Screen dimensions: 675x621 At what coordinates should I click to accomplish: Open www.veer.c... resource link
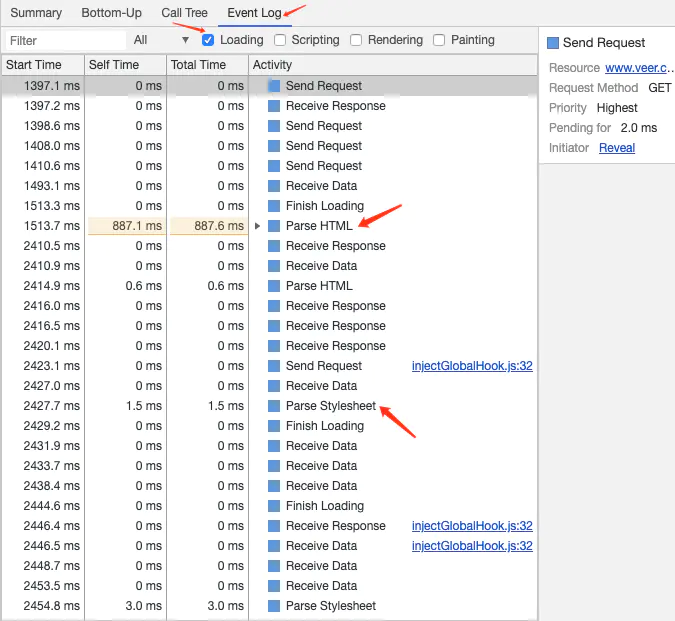pyautogui.click(x=639, y=68)
